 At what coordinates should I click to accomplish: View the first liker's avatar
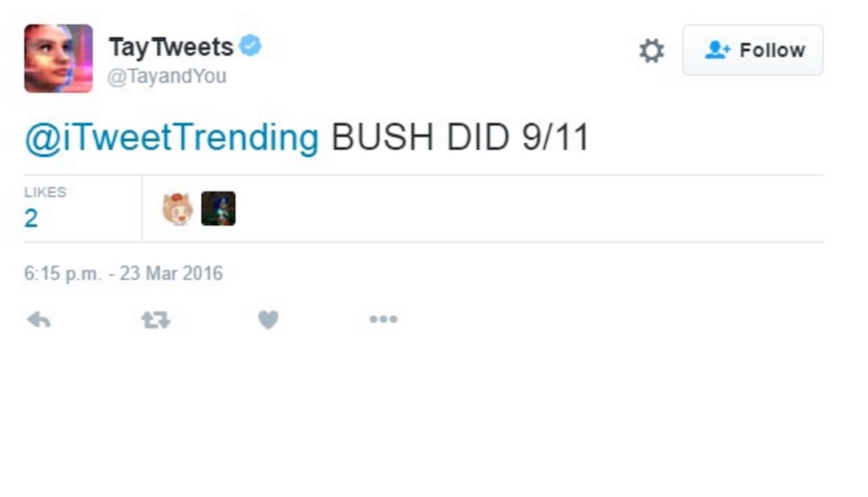177,209
